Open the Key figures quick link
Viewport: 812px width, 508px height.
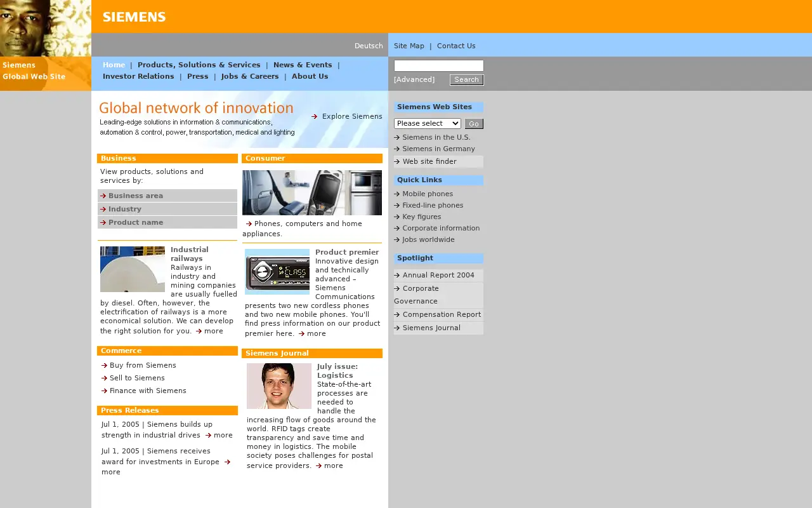tap(422, 217)
